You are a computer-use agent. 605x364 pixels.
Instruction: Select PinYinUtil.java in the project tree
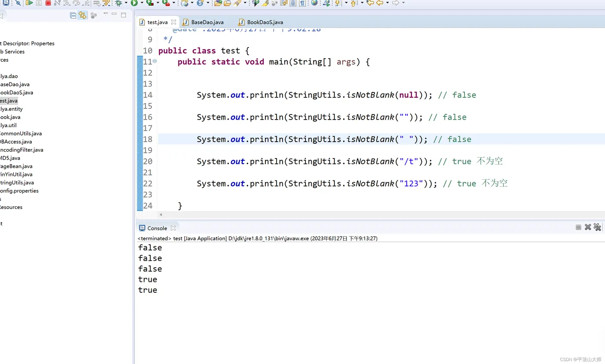(x=16, y=174)
